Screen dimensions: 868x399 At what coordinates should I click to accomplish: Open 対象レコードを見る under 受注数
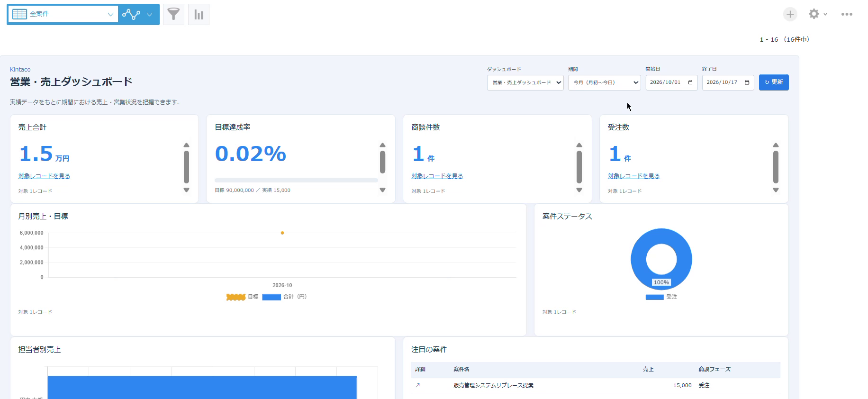point(634,176)
